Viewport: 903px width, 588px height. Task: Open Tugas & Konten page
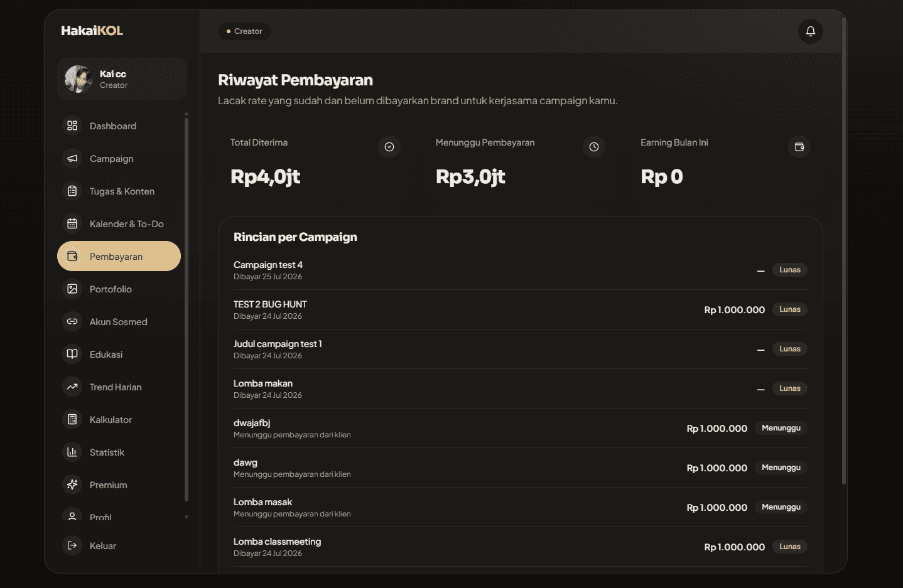tap(119, 191)
